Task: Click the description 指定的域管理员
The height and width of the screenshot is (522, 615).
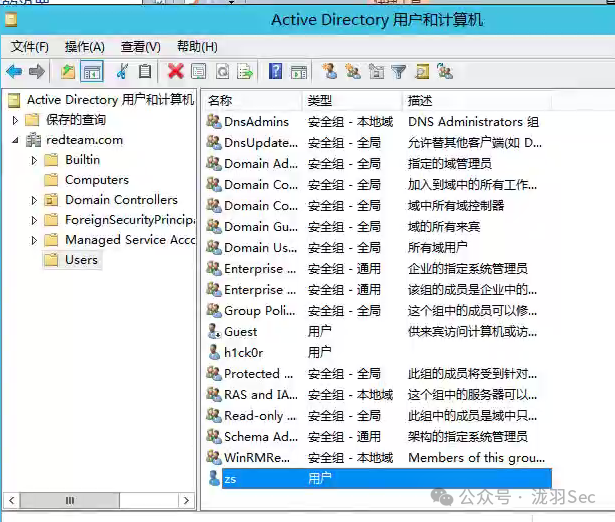Action: [450, 164]
